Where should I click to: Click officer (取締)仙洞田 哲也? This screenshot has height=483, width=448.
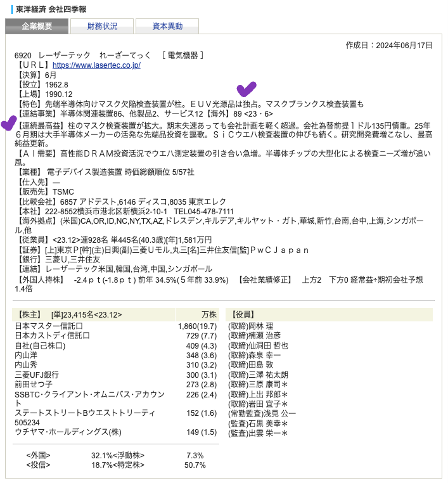(x=258, y=345)
